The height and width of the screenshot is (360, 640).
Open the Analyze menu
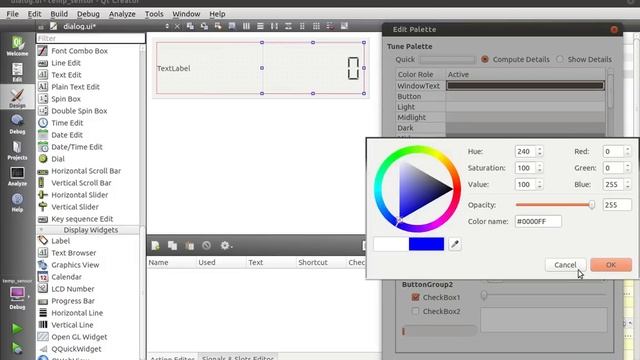click(122, 14)
